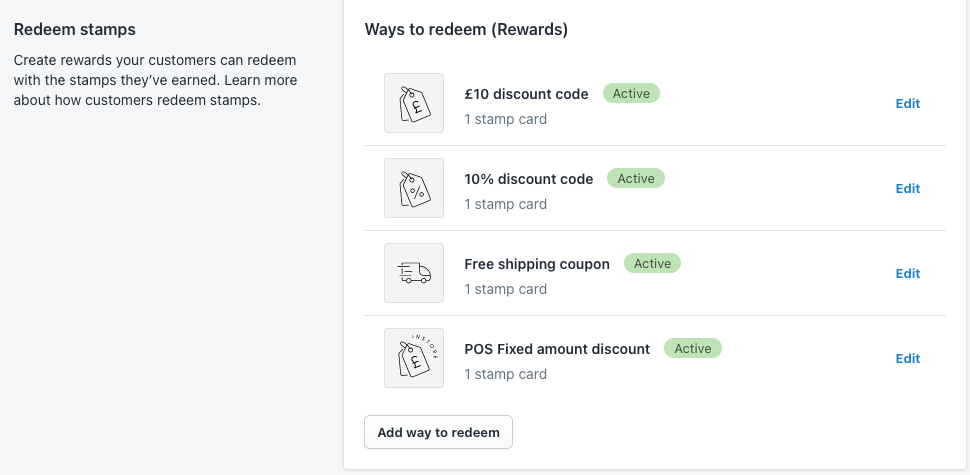Edit the 10% discount code reward
Screen dimensions: 970x475
point(908,188)
